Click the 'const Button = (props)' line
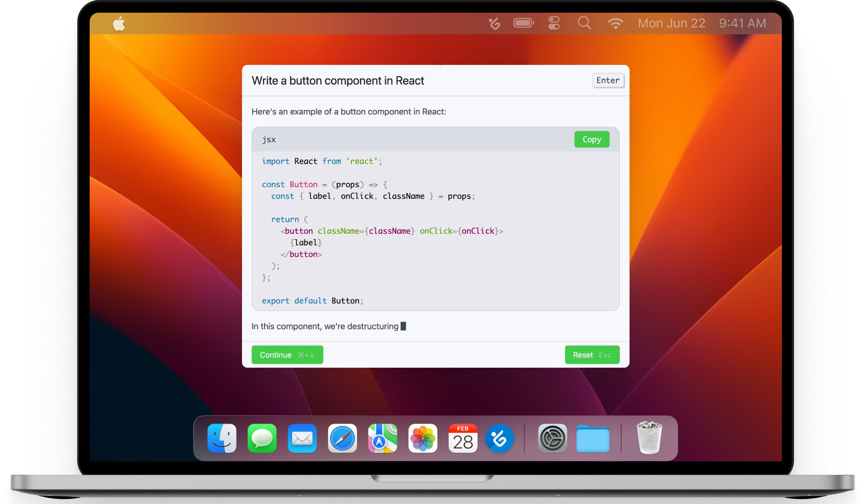The width and height of the screenshot is (865, 504). [325, 184]
